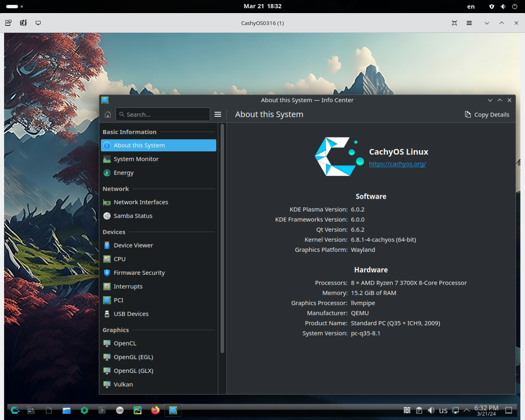Select About this System in sidebar

tap(158, 145)
